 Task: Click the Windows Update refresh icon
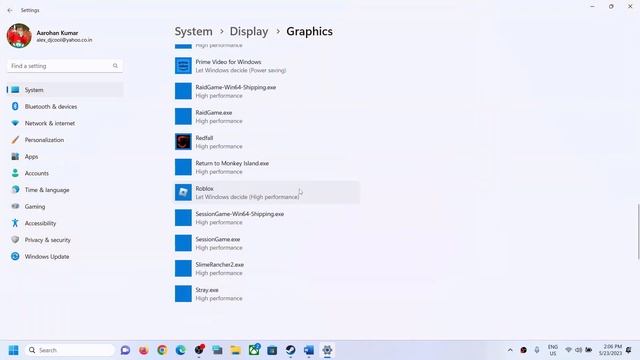coord(15,257)
